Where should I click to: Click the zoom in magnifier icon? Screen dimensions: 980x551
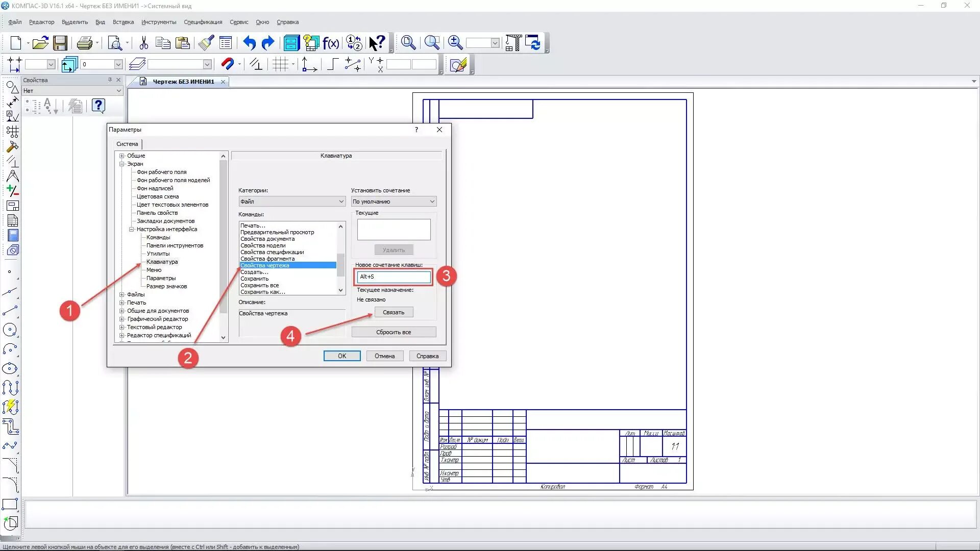tap(455, 43)
